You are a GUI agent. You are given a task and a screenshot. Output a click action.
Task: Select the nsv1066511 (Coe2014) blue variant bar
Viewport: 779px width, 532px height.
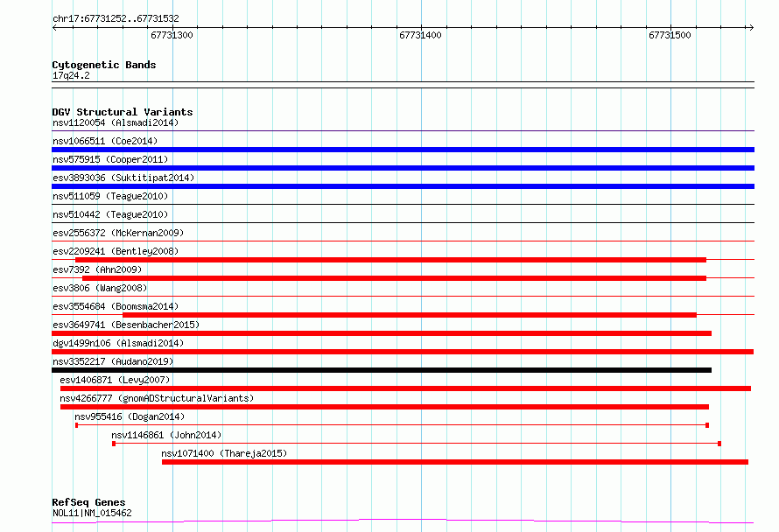point(403,150)
